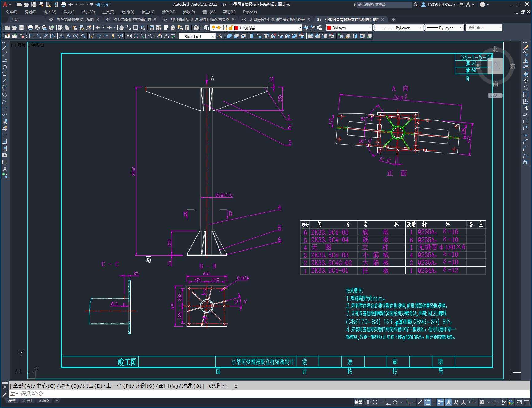Toggle lineweight display in the status bar

tap(440, 402)
